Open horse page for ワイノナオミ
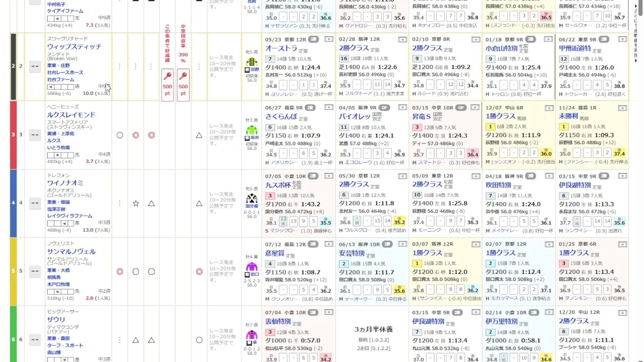 65,183
